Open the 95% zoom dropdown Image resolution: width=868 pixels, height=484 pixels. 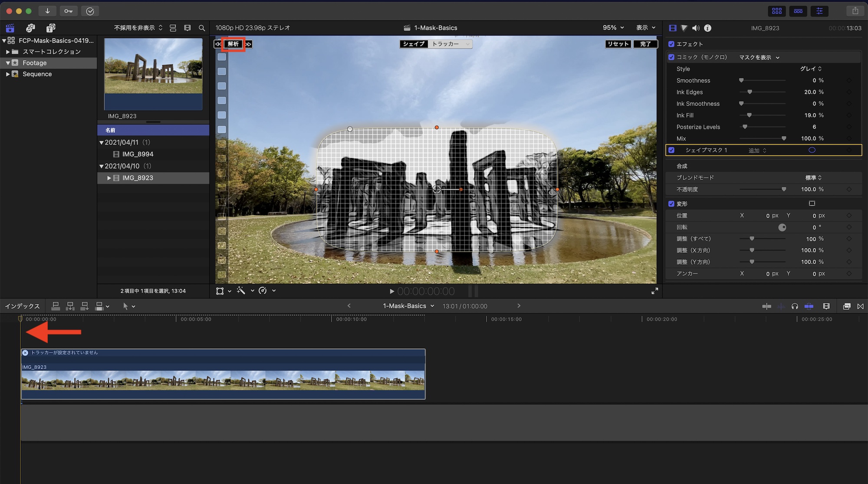pos(613,28)
